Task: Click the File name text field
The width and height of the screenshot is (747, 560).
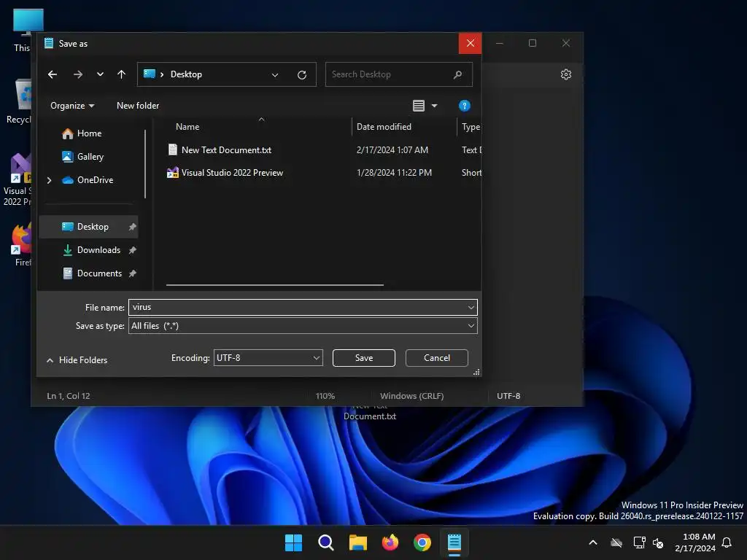Action: click(298, 307)
